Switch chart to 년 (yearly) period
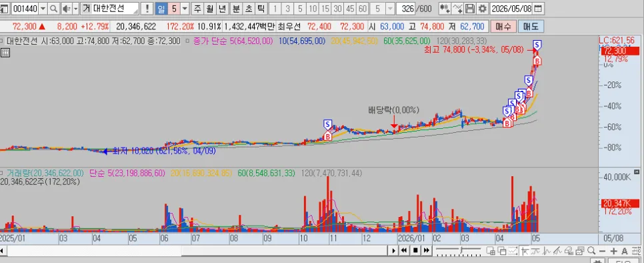This screenshot has height=263, width=644. (222, 8)
